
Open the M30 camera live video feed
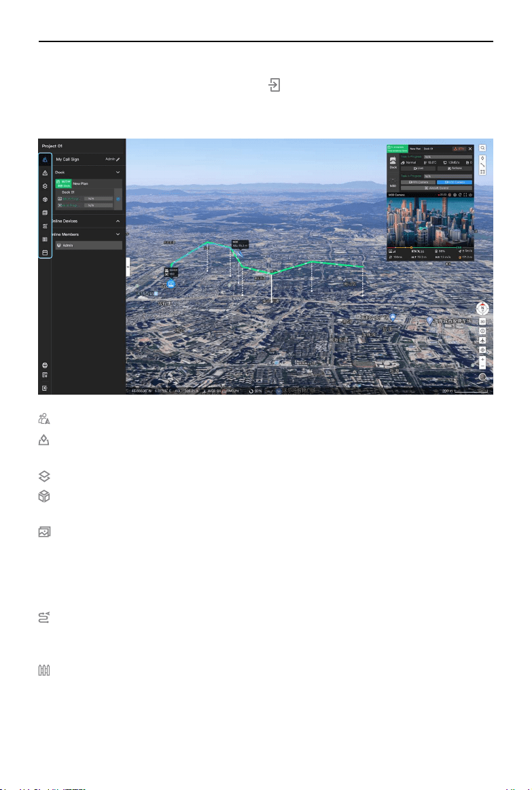tap(430, 222)
